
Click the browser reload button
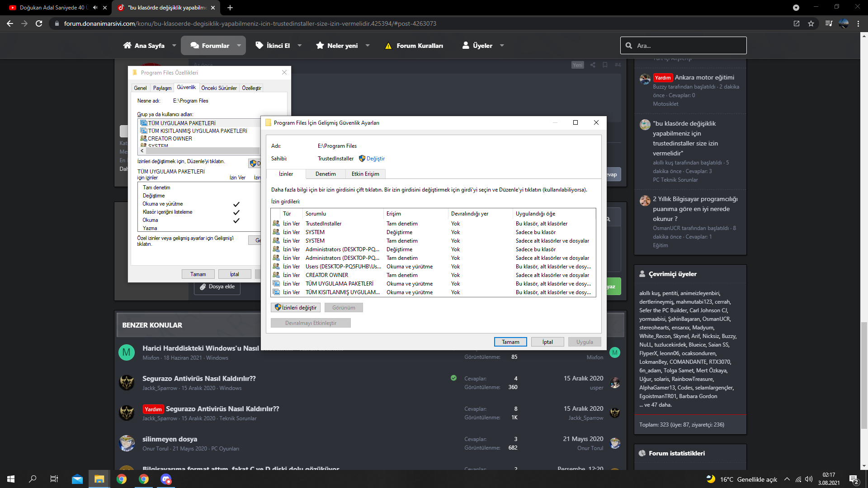pos(39,23)
